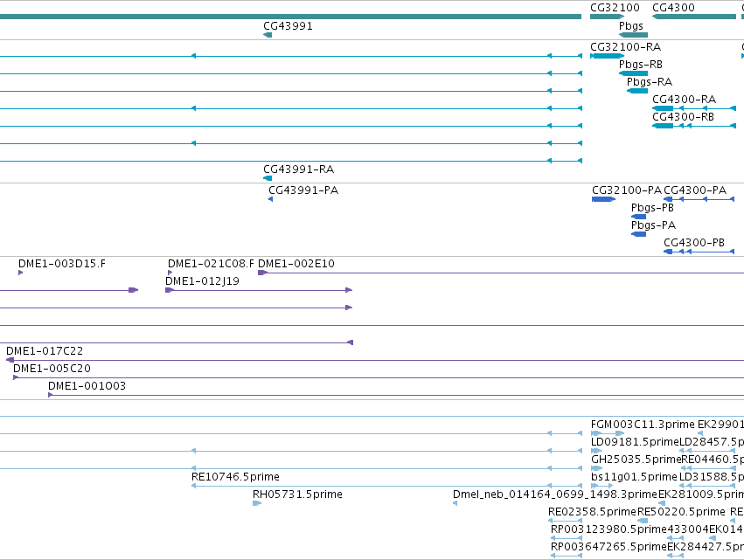Select transcript CG43991-RA

click(x=268, y=178)
